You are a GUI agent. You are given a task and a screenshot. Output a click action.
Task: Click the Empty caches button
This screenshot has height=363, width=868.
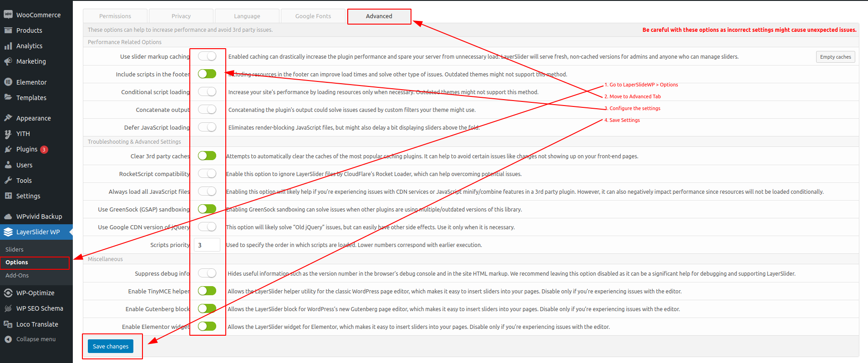tap(835, 57)
